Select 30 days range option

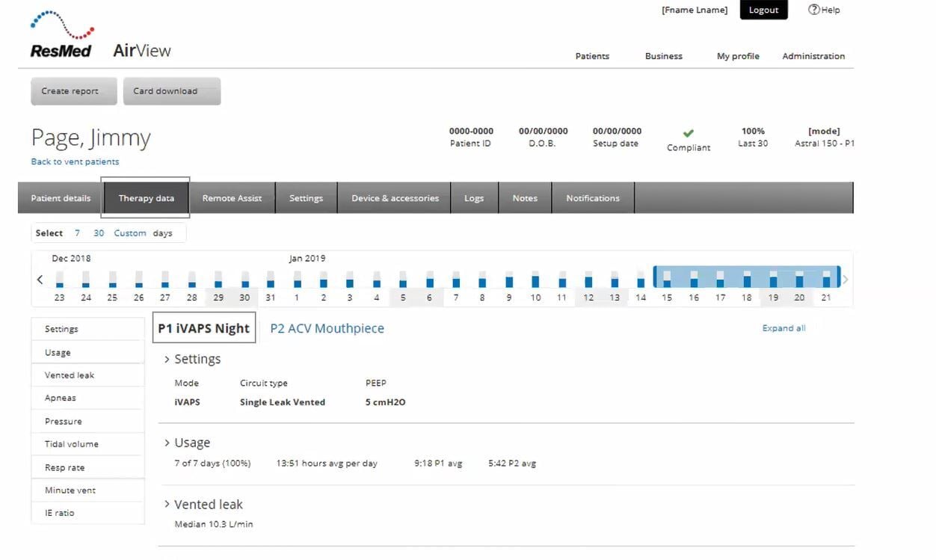click(x=99, y=233)
